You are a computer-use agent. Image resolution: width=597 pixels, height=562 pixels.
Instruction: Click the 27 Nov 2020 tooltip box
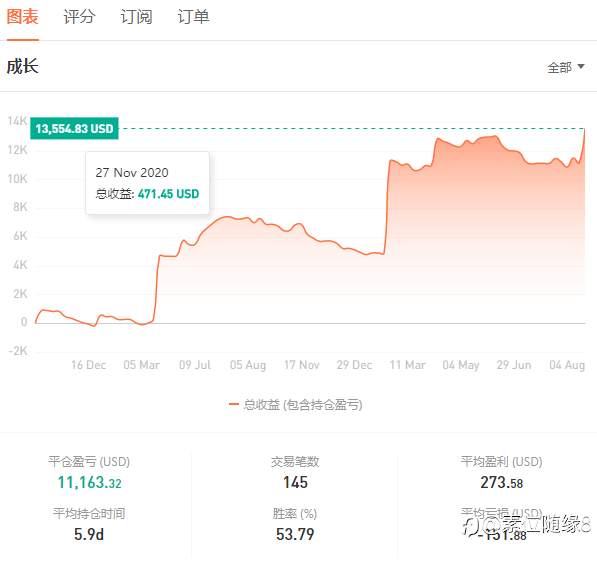tap(147, 183)
